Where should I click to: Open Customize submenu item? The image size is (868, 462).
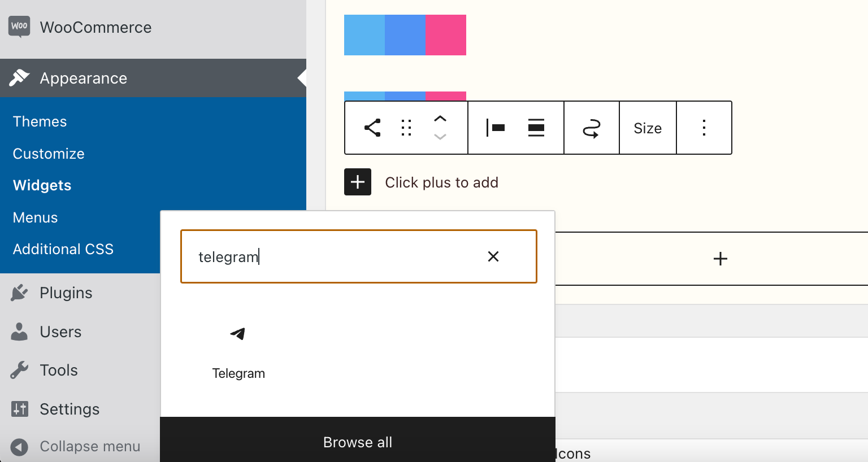pos(49,154)
